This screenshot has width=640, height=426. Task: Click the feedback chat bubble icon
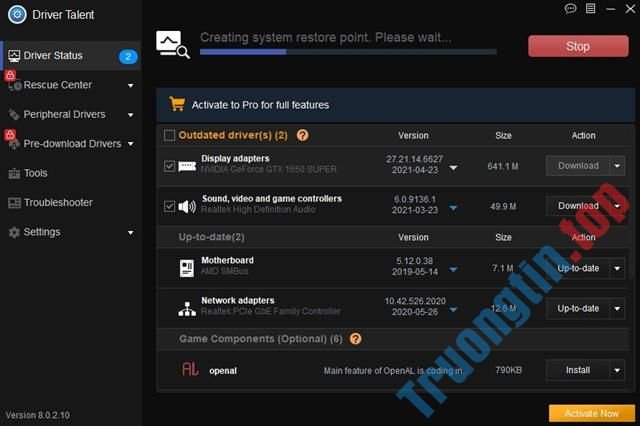[571, 8]
